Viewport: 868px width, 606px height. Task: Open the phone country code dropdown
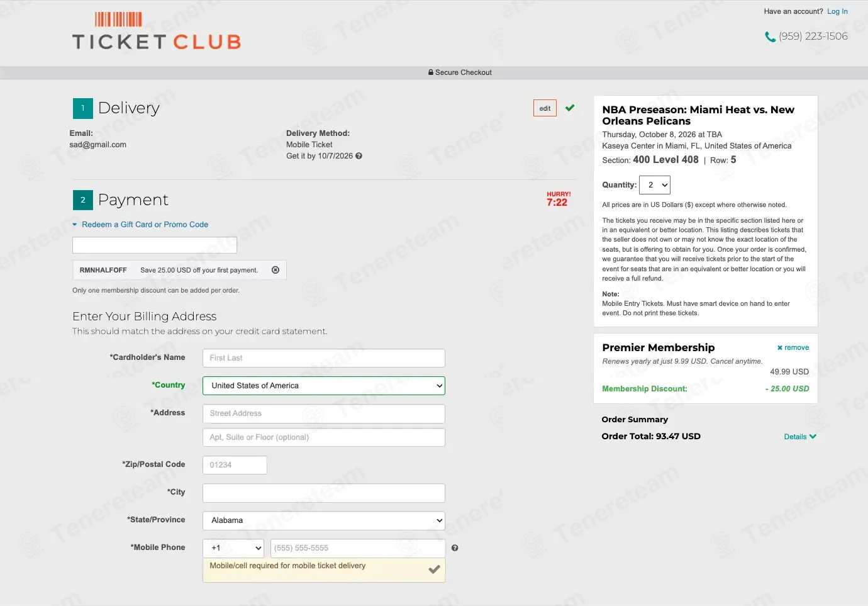tap(233, 548)
